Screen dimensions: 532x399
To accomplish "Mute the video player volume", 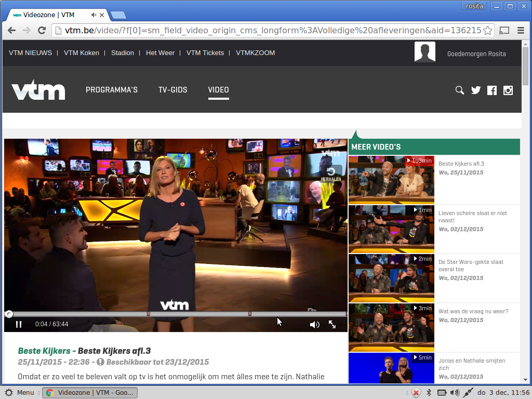I will click(314, 325).
